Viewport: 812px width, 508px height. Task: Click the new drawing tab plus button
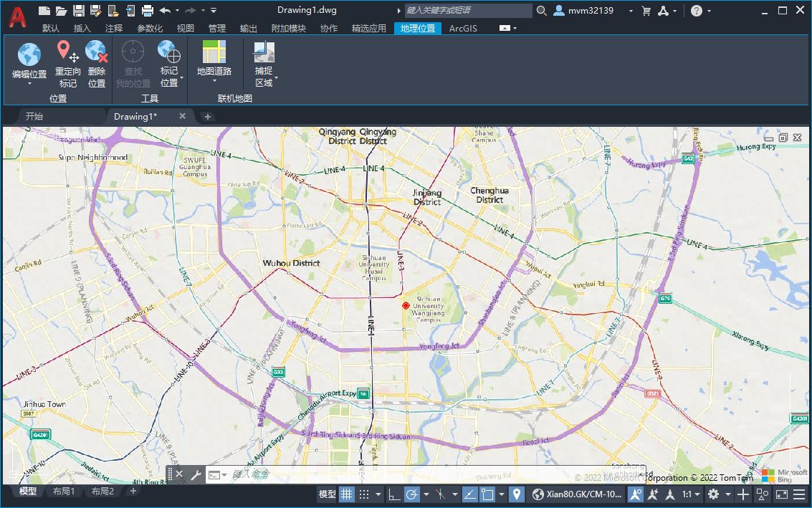click(208, 116)
